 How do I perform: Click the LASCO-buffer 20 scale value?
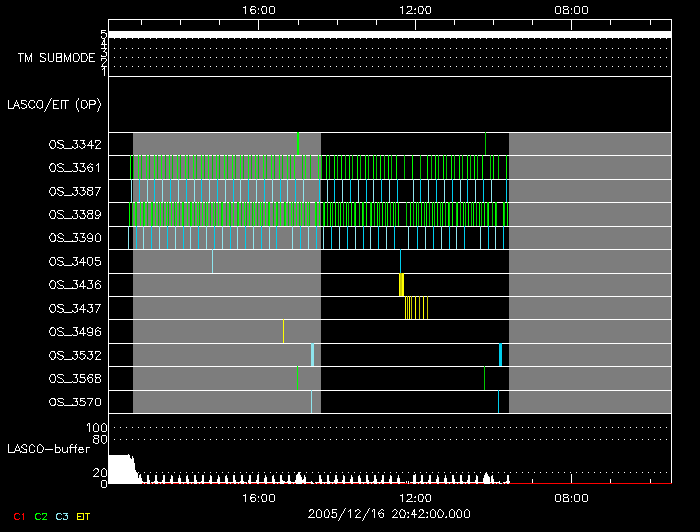(x=100, y=473)
